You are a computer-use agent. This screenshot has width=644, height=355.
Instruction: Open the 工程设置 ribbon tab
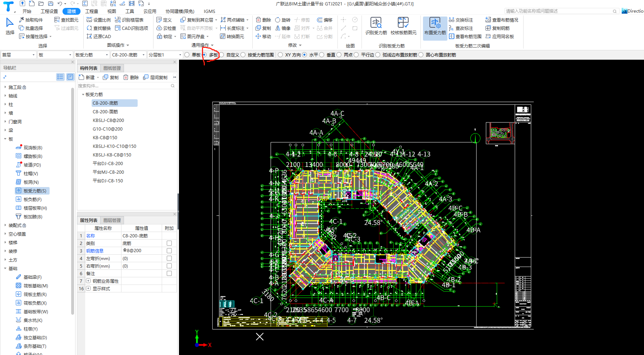[x=49, y=11]
